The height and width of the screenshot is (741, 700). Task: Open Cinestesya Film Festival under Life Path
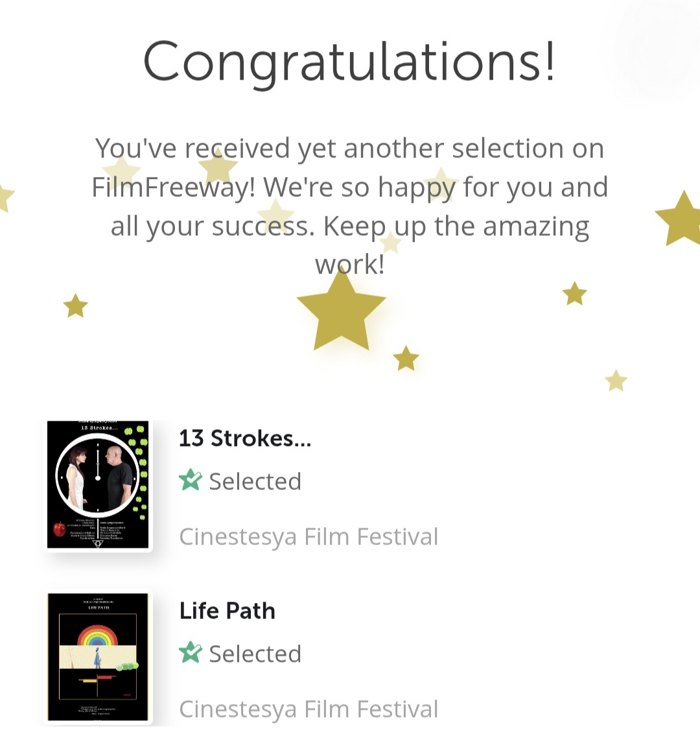point(309,709)
